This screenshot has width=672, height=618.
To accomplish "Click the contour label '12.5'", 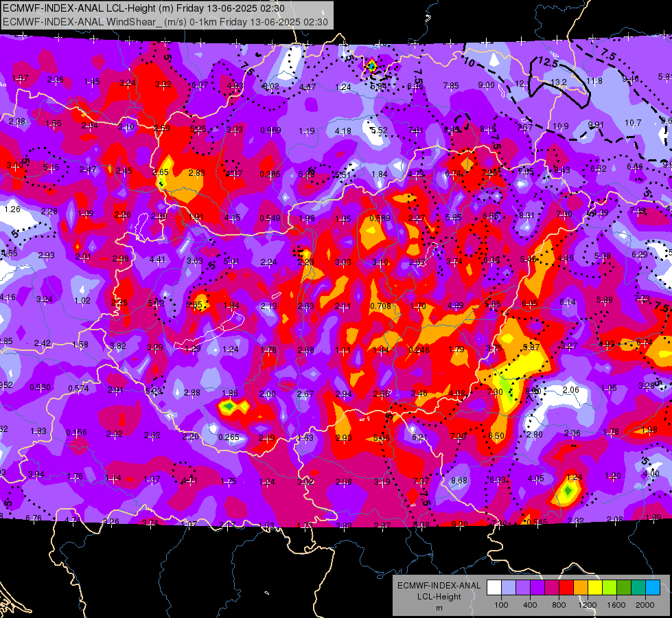I will (x=548, y=62).
